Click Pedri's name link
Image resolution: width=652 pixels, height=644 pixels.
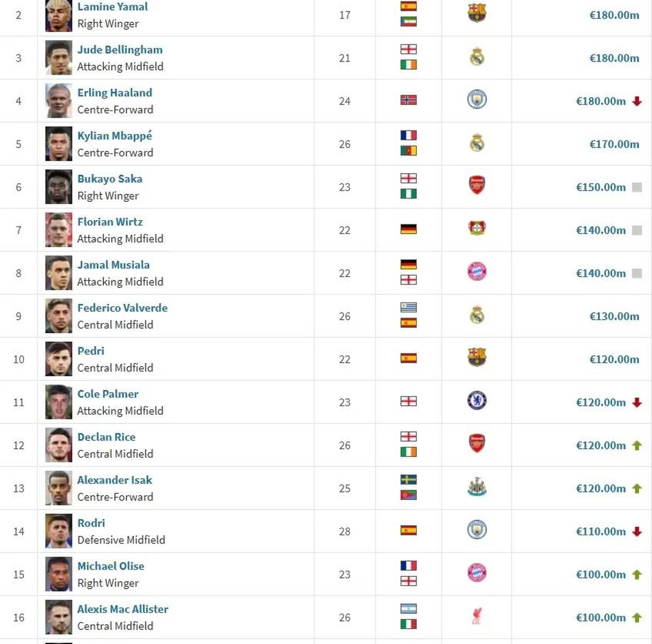91,351
